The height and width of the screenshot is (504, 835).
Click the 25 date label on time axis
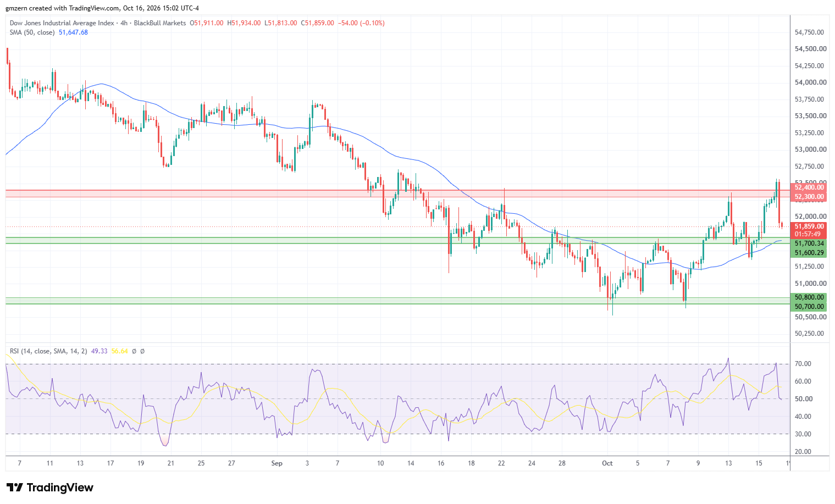(201, 463)
